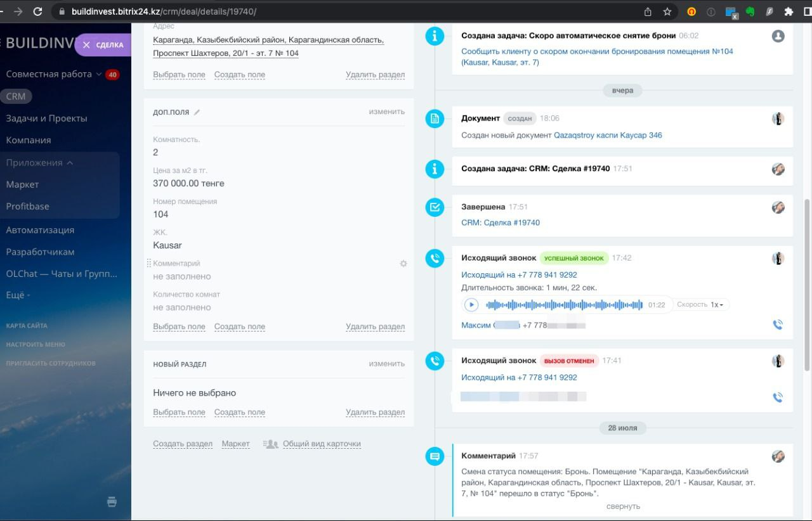Click the print icon in sidebar
Image resolution: width=812 pixels, height=521 pixels.
(112, 502)
